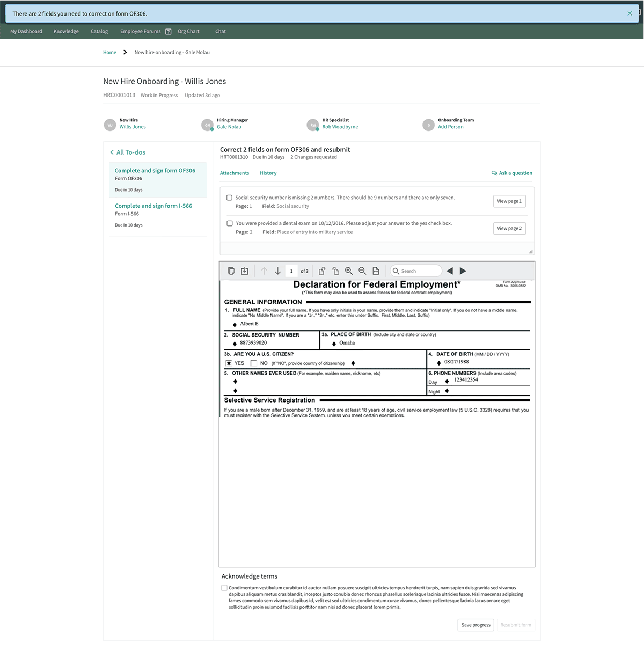Screen dimensions: 644x650
Task: Zoom in on the PDF form
Action: coord(349,271)
